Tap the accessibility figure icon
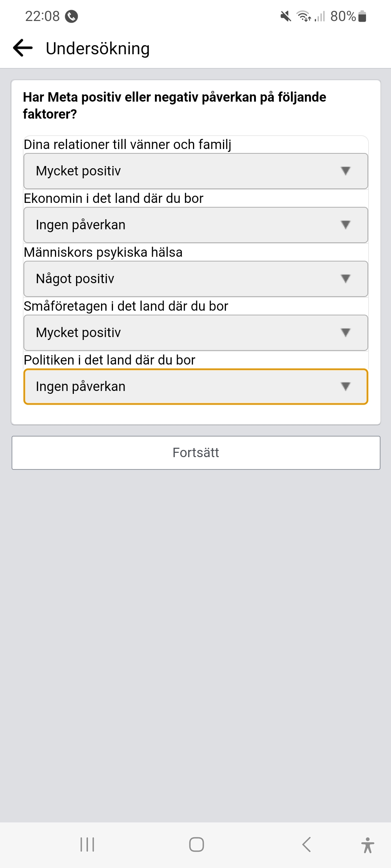This screenshot has height=868, width=391. [x=367, y=845]
